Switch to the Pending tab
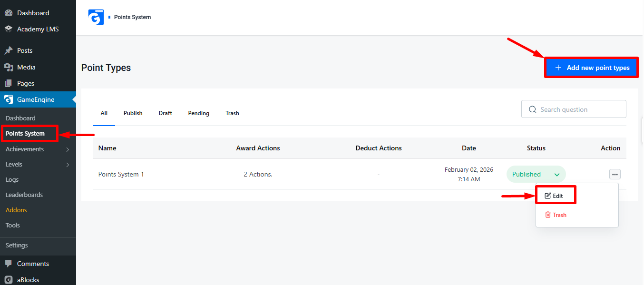Viewport: 644px width, 285px height. 199,113
